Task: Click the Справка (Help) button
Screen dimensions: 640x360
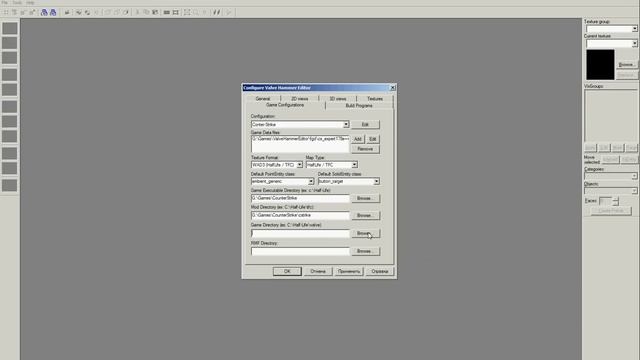Action: click(x=380, y=271)
